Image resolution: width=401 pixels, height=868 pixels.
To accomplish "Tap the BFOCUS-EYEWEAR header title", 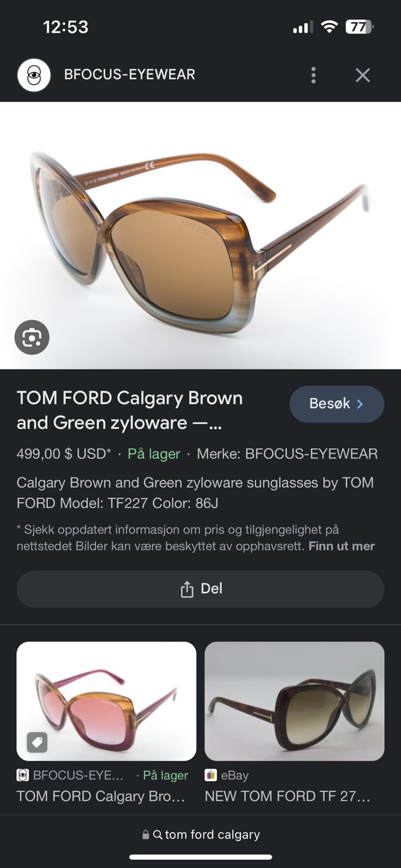I will point(130,75).
